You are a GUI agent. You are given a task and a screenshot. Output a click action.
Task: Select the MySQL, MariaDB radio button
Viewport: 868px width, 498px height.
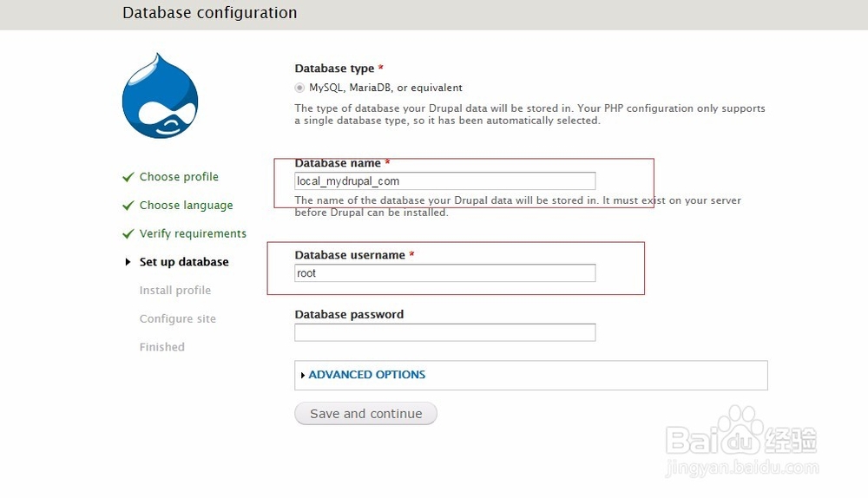299,88
